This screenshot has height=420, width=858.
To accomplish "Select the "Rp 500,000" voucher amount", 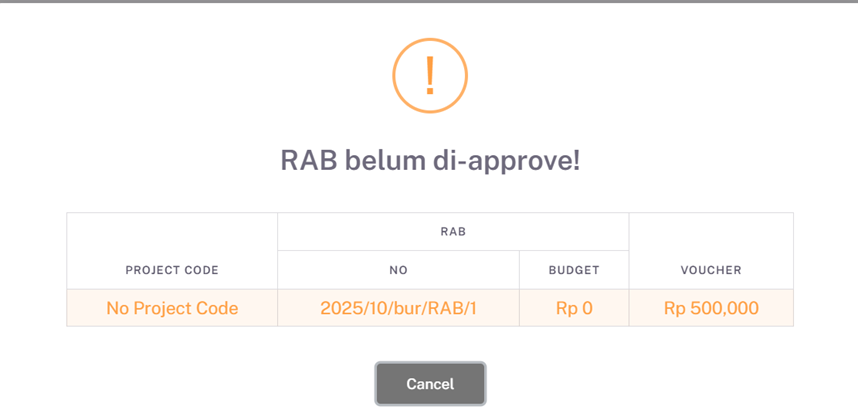I will [711, 308].
